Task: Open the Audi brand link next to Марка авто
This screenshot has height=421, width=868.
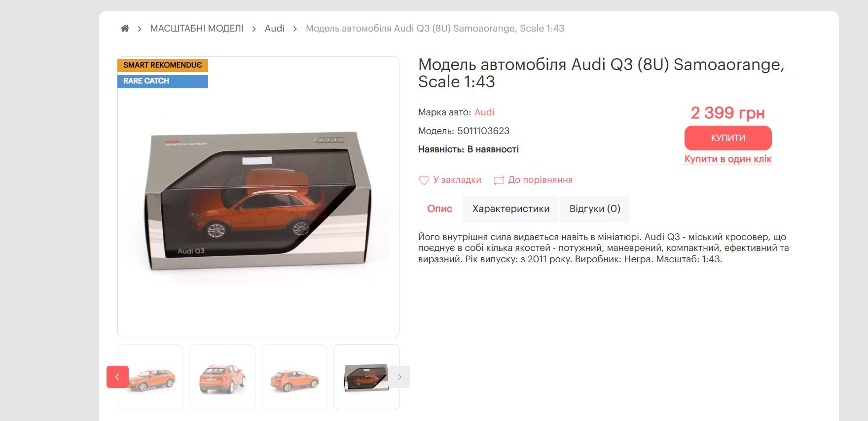Action: tap(484, 112)
